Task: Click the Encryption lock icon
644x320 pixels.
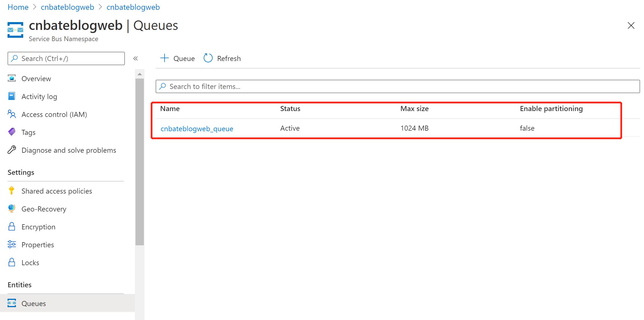Action: 12,227
